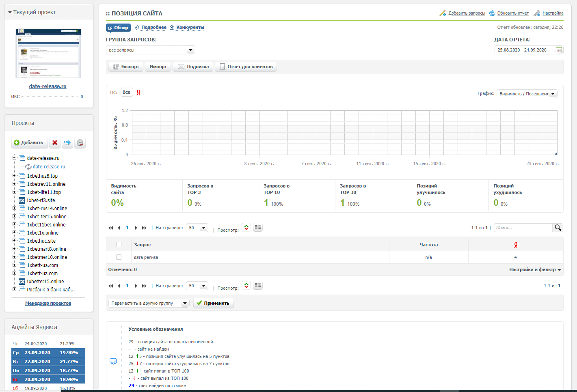Image resolution: width=577 pixels, height=392 pixels.
Task: Open the 'Видимость / Посещаемость' chart dropdown
Action: (527, 94)
